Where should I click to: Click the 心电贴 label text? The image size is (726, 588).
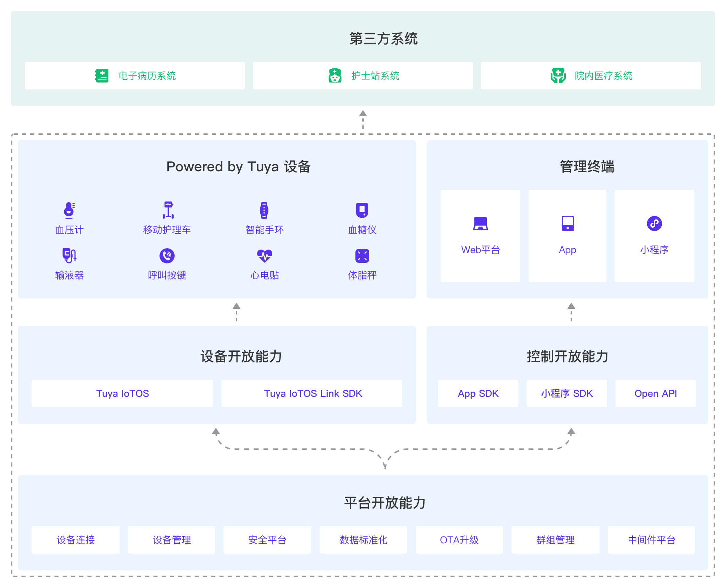pyautogui.click(x=265, y=275)
